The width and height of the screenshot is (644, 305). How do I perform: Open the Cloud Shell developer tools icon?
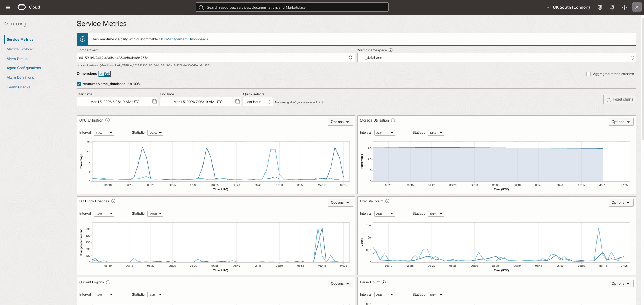pyautogui.click(x=600, y=7)
